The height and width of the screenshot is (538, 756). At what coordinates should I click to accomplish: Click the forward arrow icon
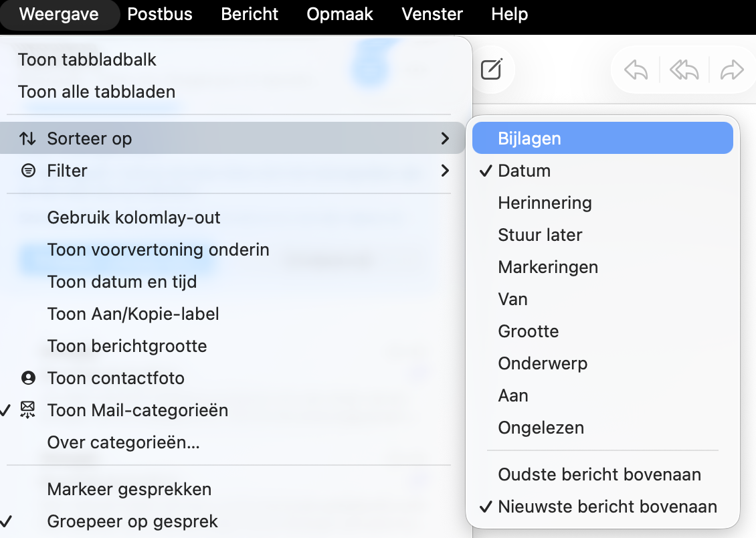[732, 69]
